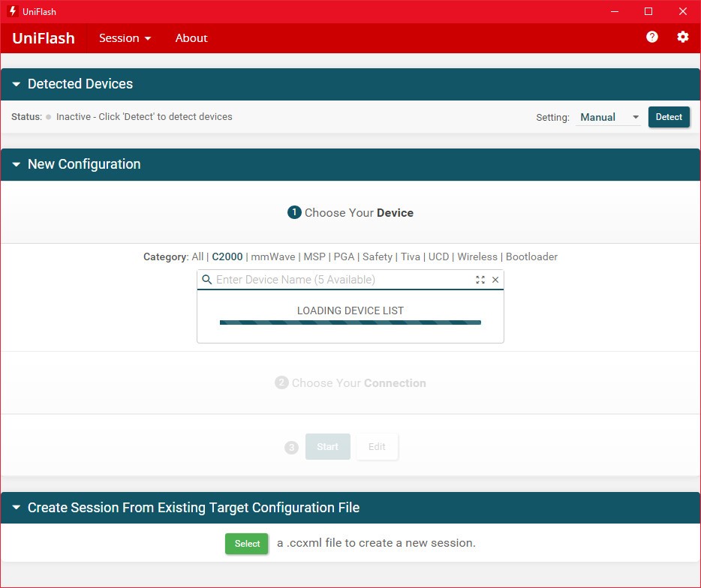This screenshot has width=701, height=588.
Task: Click the Detect button
Action: click(x=669, y=117)
